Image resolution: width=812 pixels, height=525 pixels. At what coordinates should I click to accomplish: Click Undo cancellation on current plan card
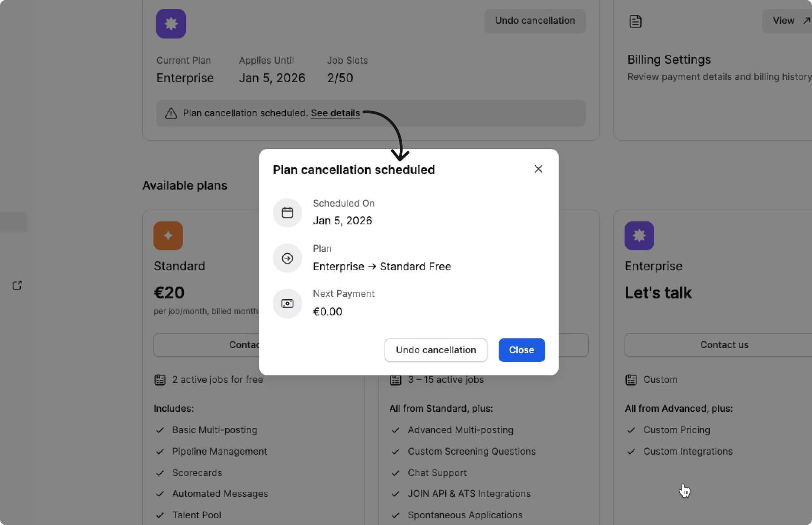click(x=535, y=21)
